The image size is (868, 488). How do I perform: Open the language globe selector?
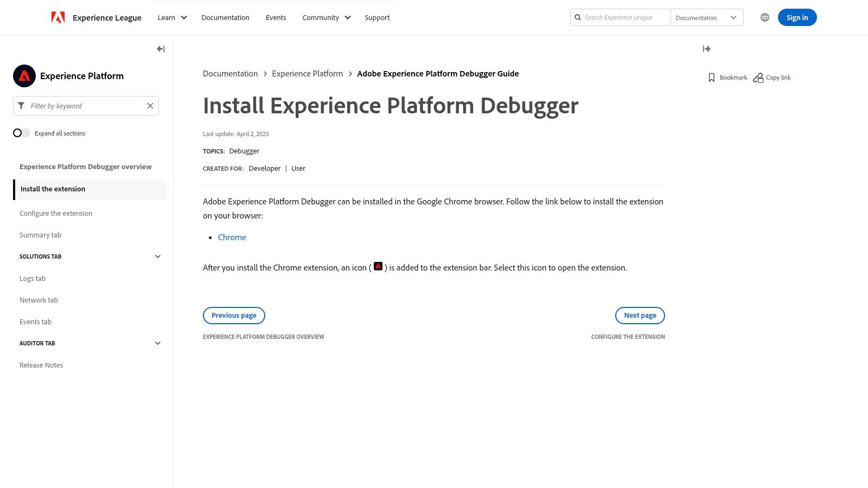[764, 17]
